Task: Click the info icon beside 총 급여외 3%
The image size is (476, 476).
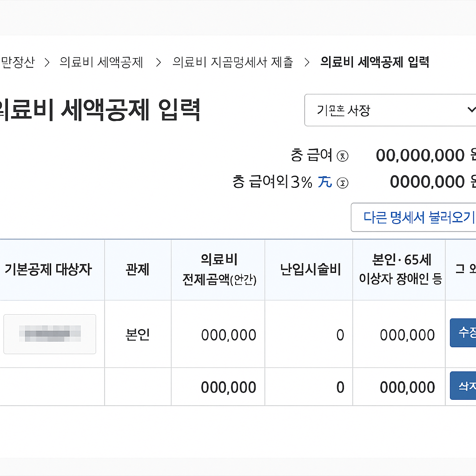Action: coord(342,183)
